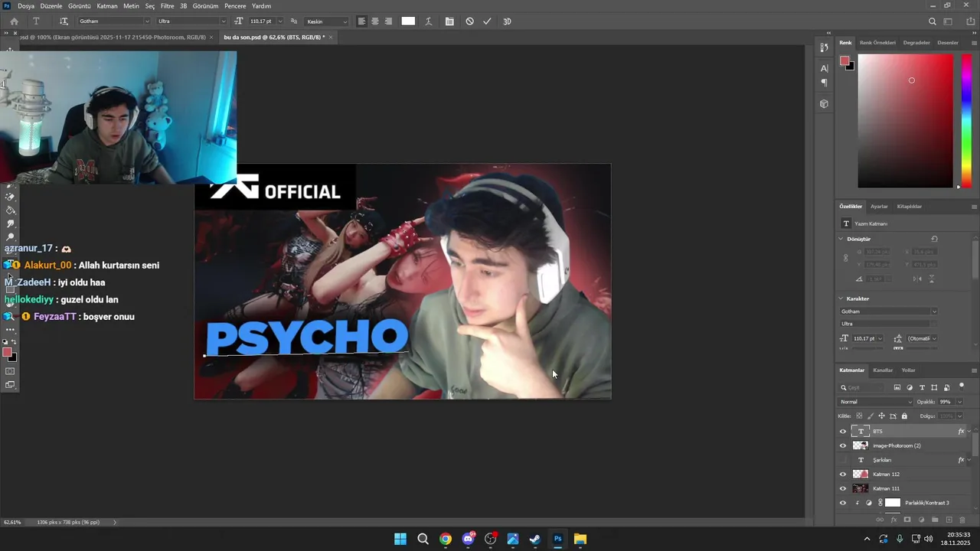The height and width of the screenshot is (551, 980).
Task: Toggle lock transparent pixels
Action: click(x=859, y=416)
